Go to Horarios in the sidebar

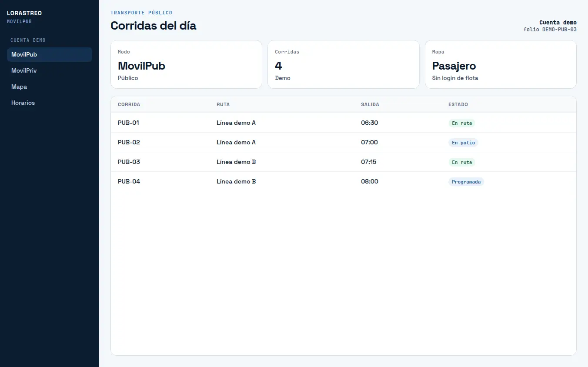pos(50,103)
